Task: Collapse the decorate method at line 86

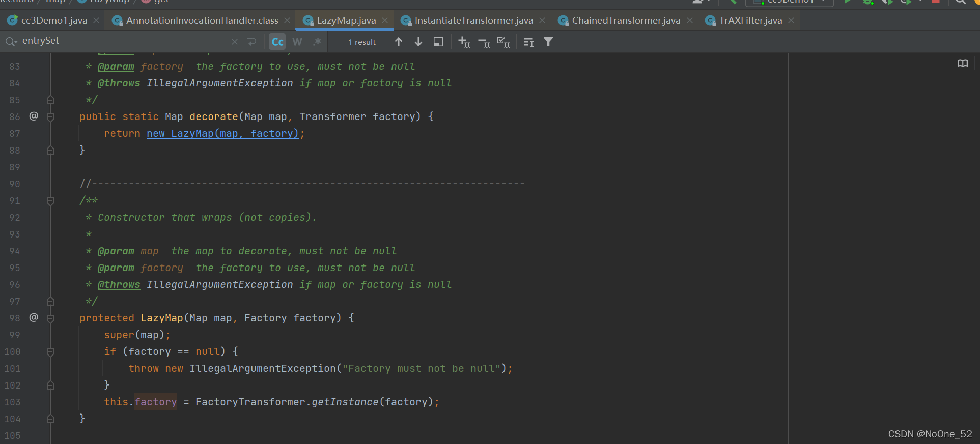Action: [x=50, y=117]
